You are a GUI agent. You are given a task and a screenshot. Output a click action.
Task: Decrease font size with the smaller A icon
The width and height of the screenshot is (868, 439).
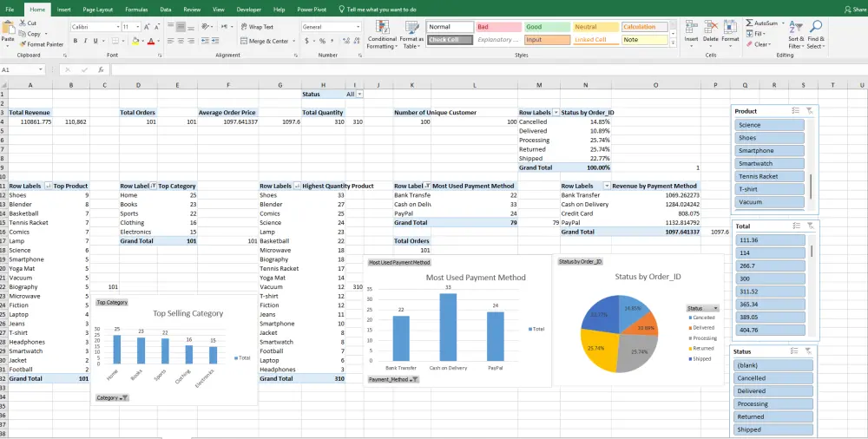click(156, 27)
